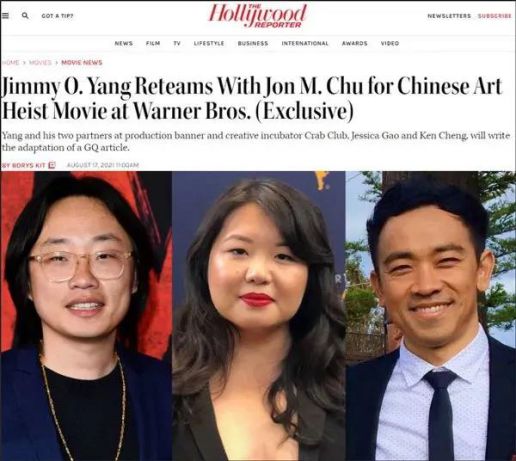This screenshot has height=461, width=516.
Task: Click the Got a Tip? link
Action: tap(57, 16)
